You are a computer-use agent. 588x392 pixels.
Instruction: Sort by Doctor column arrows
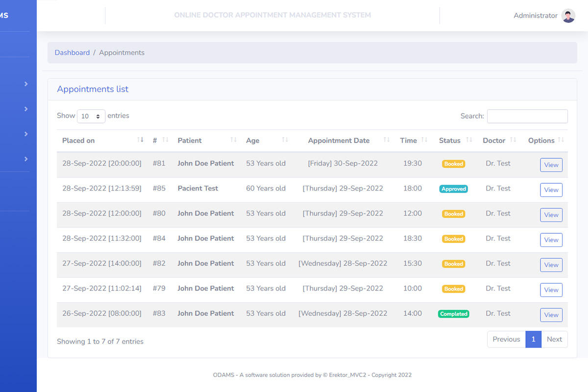513,140
